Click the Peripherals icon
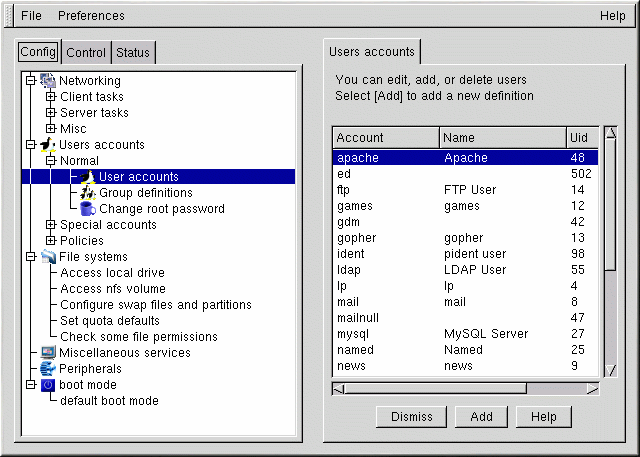Viewport: 640px width, 457px height. (48, 369)
